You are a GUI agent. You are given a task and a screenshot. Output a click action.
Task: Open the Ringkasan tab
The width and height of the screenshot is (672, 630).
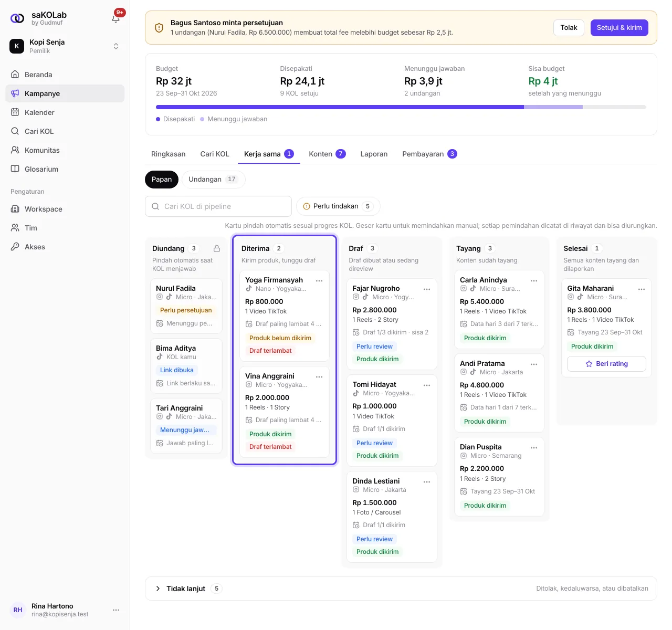[x=169, y=154]
